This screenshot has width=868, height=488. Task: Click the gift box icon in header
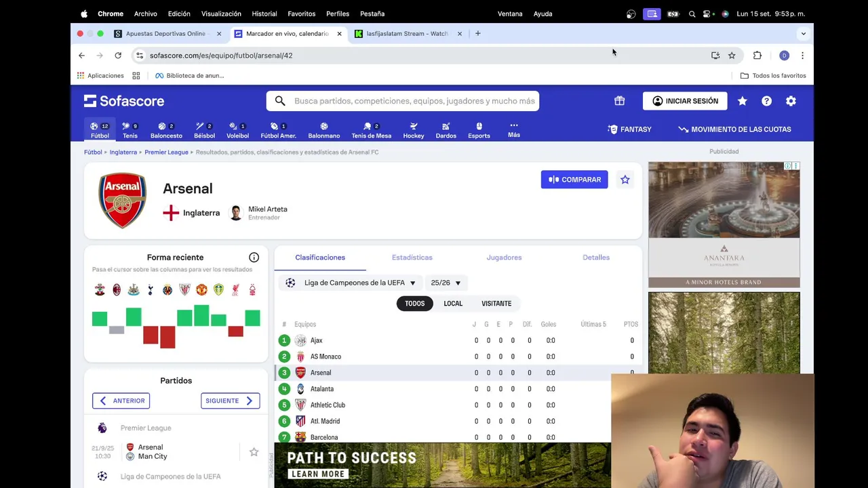(x=619, y=101)
